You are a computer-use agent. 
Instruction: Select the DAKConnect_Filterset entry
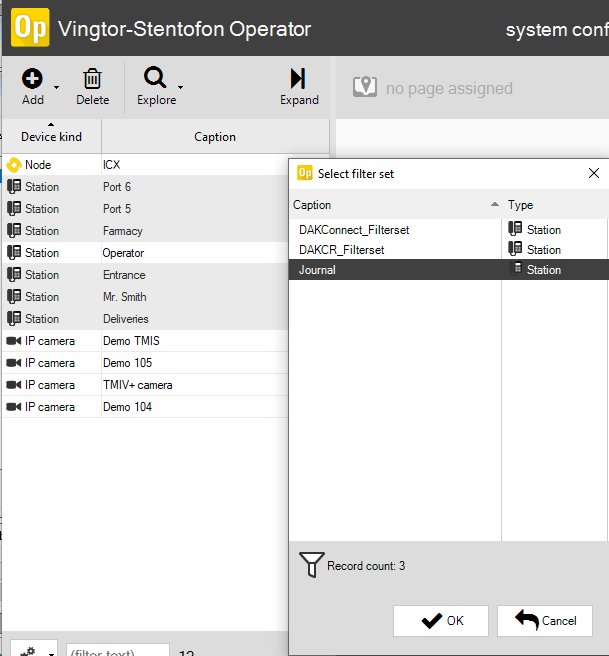click(x=354, y=230)
